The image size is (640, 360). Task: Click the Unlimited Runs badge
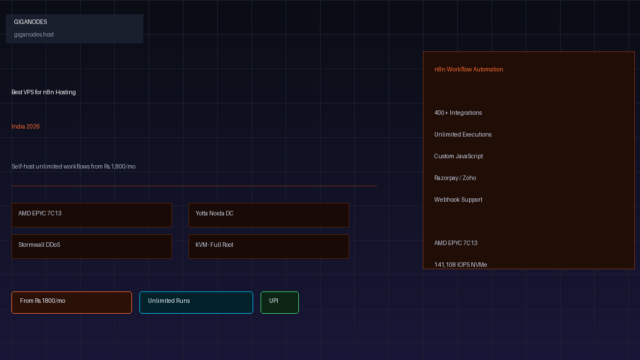(196, 302)
